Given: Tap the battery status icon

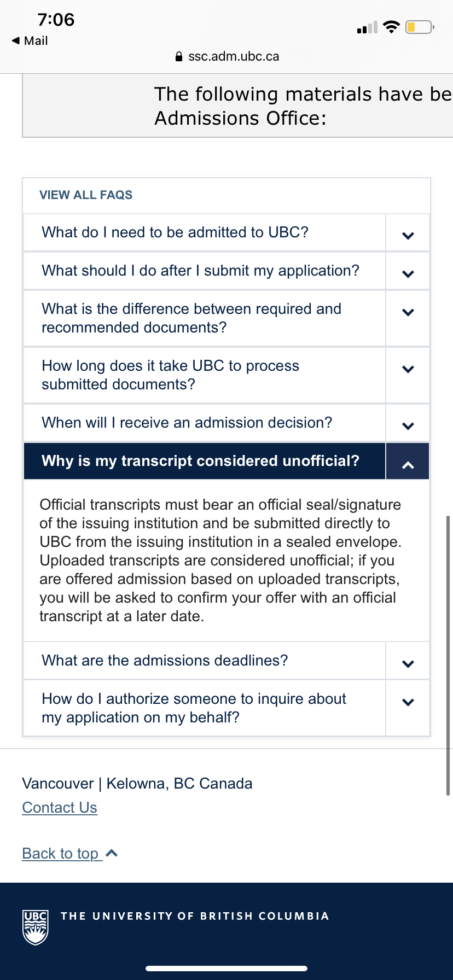Looking at the screenshot, I should coord(420,27).
